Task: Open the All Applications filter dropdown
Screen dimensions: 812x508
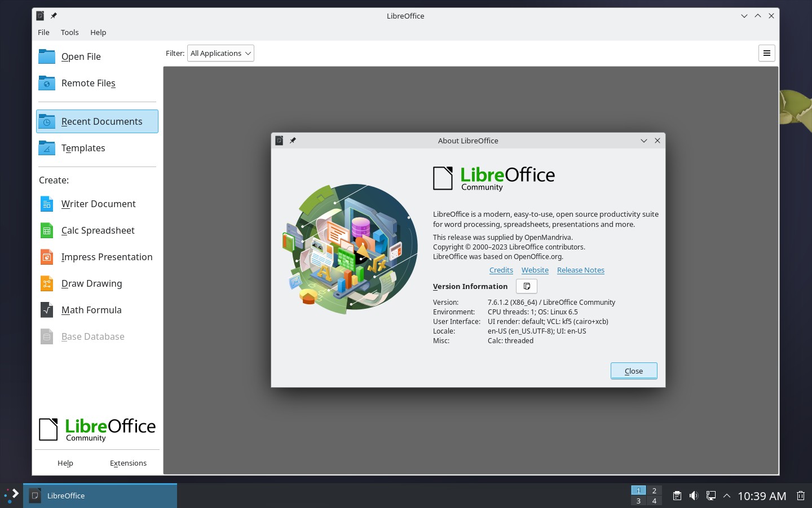Action: tap(220, 53)
